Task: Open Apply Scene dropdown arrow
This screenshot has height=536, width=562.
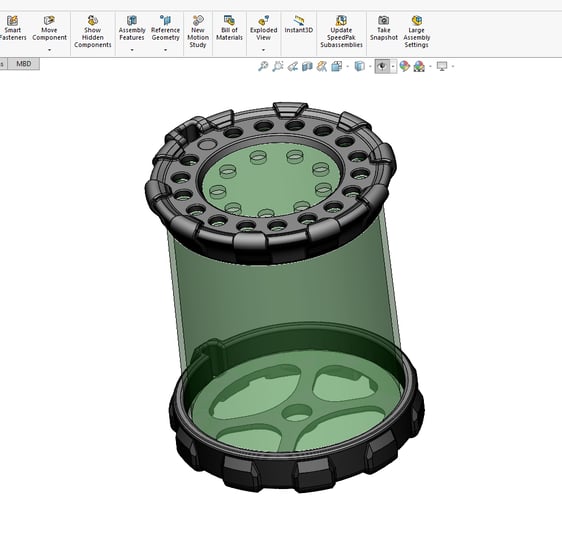Action: coord(430,67)
